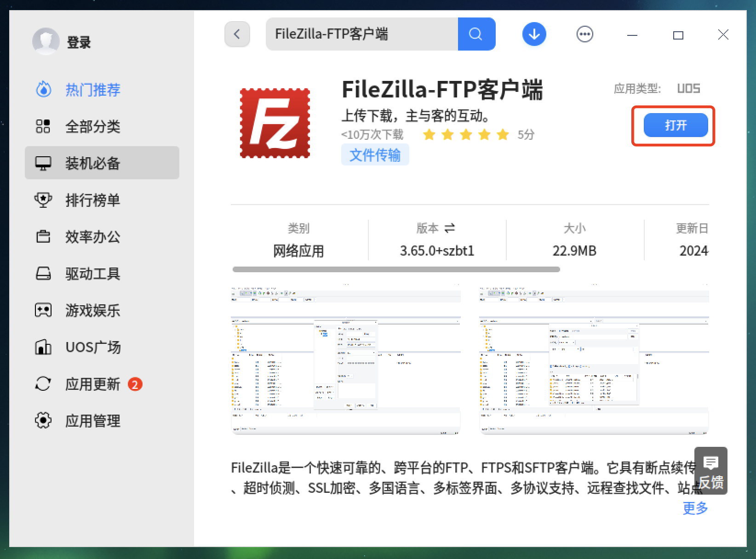Open 全部分类 category section
The width and height of the screenshot is (756, 559).
pos(102,126)
